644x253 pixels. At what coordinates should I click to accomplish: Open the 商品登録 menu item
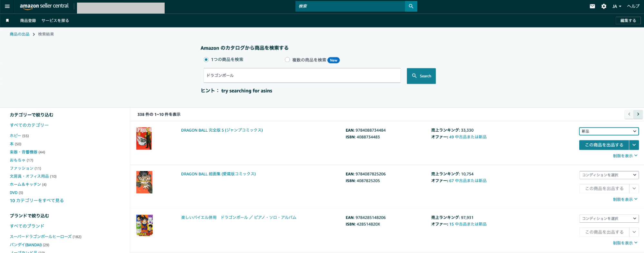[28, 21]
